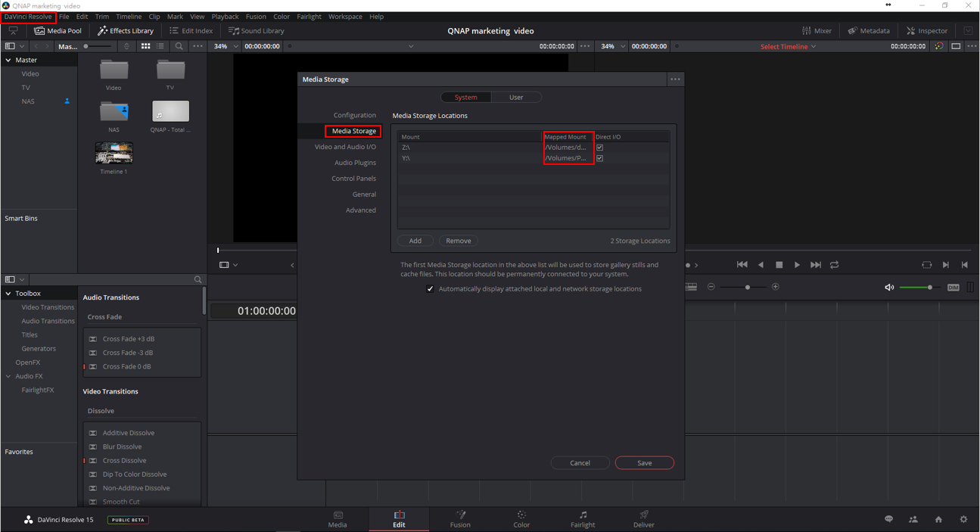This screenshot has width=980, height=532.
Task: Click the Remove storage location button
Action: click(459, 241)
